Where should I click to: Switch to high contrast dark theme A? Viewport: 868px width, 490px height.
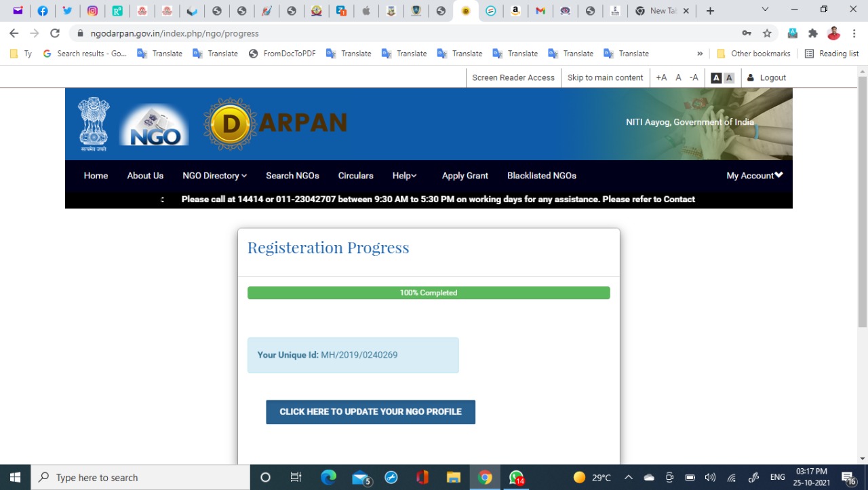[x=715, y=77]
